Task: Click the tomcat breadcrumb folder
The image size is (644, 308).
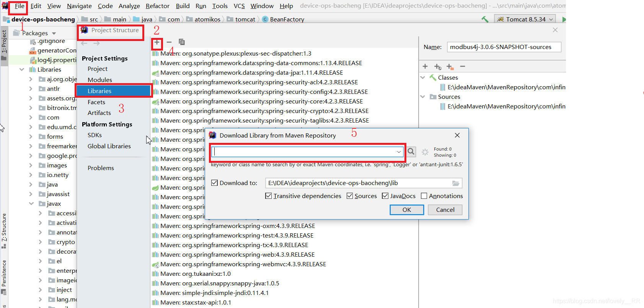Action: click(x=241, y=19)
